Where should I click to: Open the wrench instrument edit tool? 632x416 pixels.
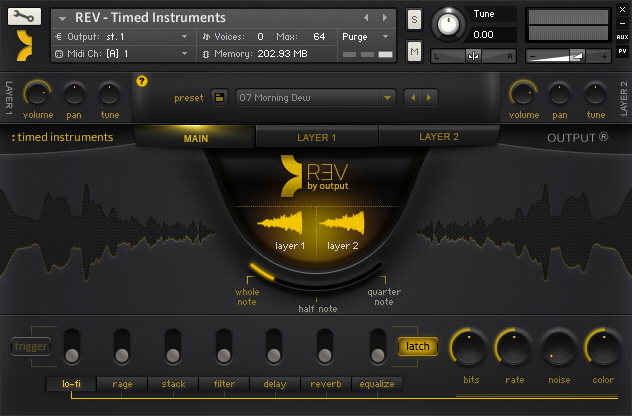[x=24, y=16]
